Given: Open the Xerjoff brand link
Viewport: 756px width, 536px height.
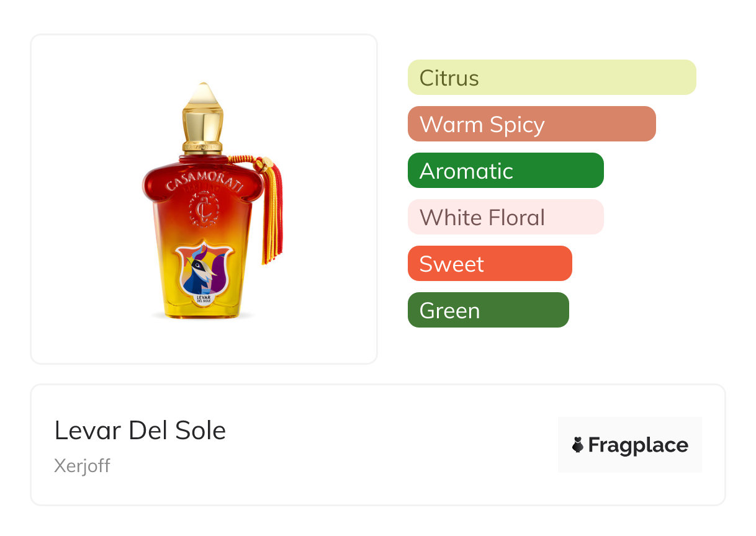Looking at the screenshot, I should 82,465.
